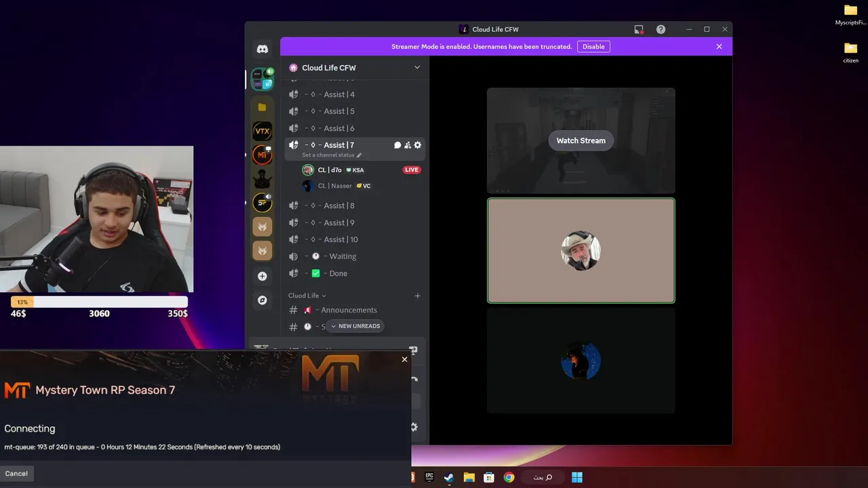This screenshot has height=488, width=868.
Task: Expand the yellow server folder icon
Action: point(262,107)
